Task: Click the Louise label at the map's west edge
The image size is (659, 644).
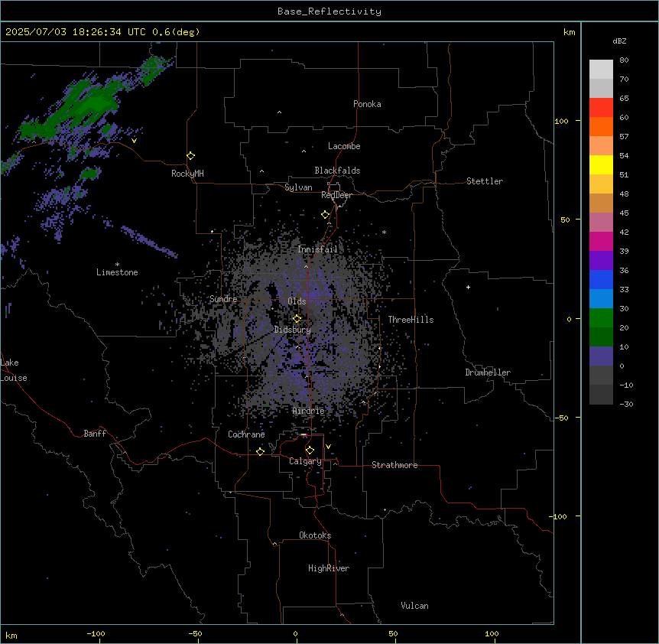Action: (14, 378)
